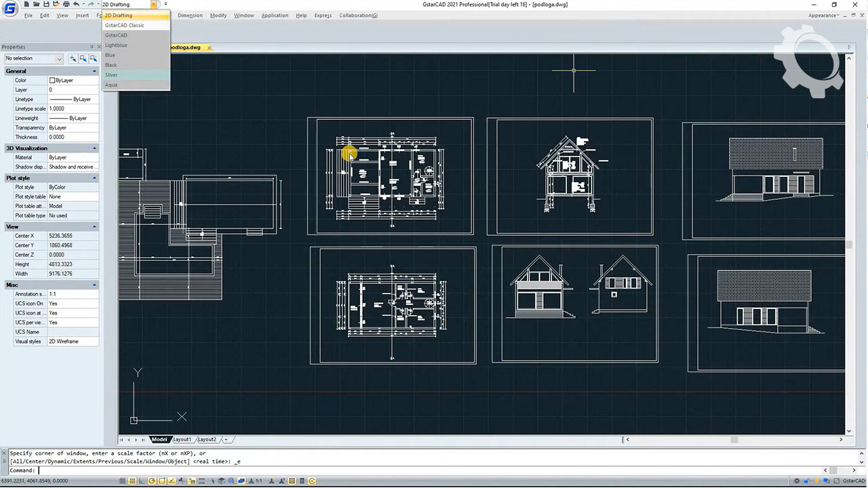
Task: Switch to the Layout1 tab
Action: (182, 440)
